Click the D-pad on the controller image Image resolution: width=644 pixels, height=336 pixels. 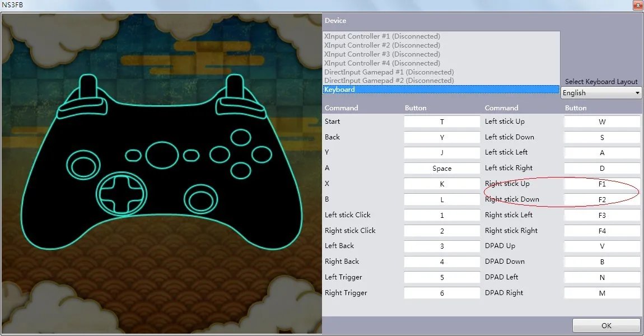point(122,194)
